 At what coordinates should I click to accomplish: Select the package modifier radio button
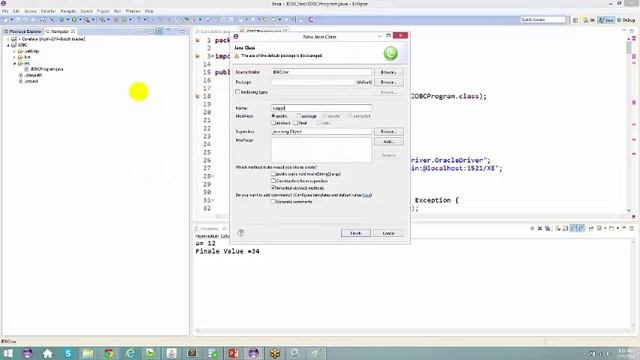point(298,116)
